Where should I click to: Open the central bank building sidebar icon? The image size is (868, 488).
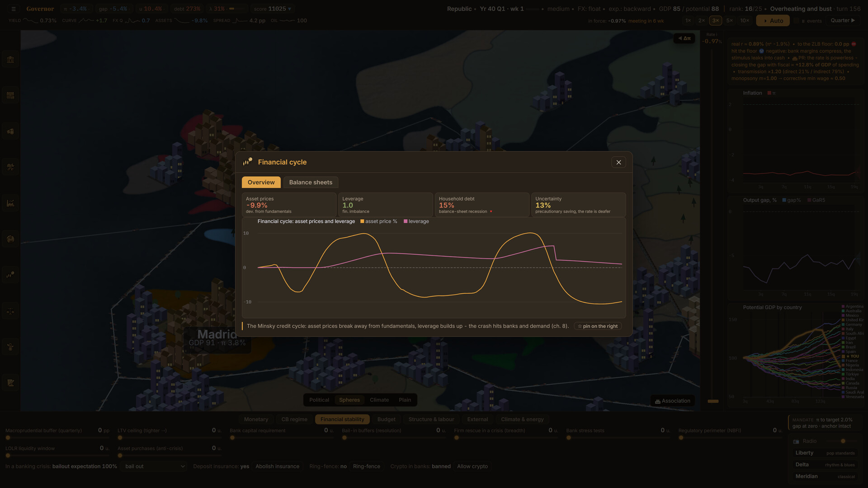click(10, 59)
